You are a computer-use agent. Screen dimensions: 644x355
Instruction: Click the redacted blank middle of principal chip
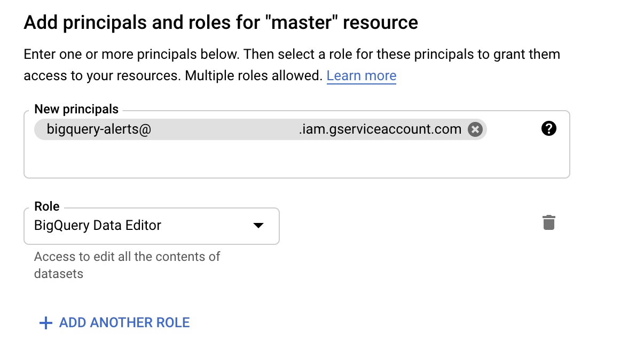[224, 129]
